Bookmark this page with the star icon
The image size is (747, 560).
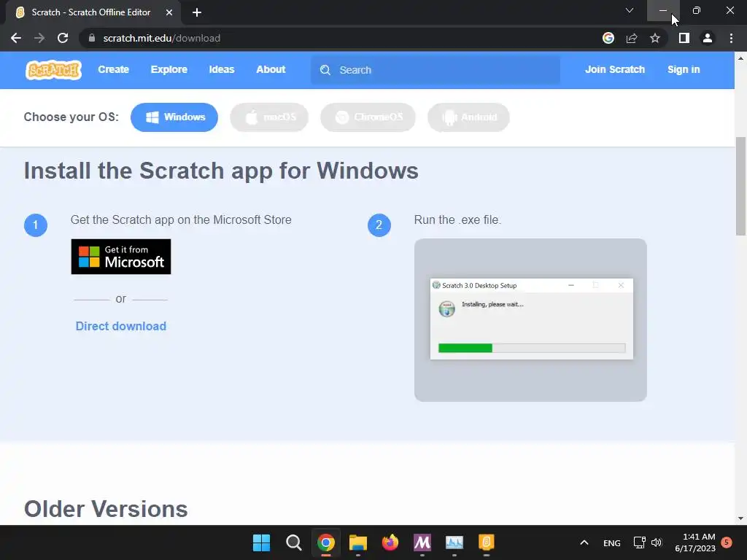click(x=655, y=38)
